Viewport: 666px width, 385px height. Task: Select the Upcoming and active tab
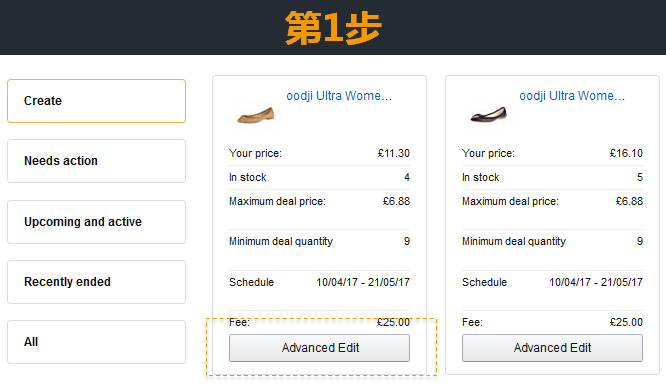96,222
